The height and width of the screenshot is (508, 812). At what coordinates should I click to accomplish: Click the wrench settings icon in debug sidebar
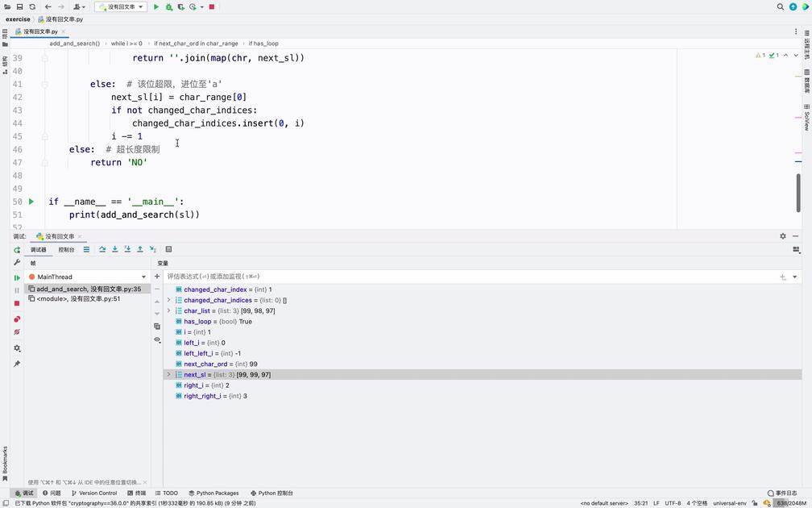[17, 263]
